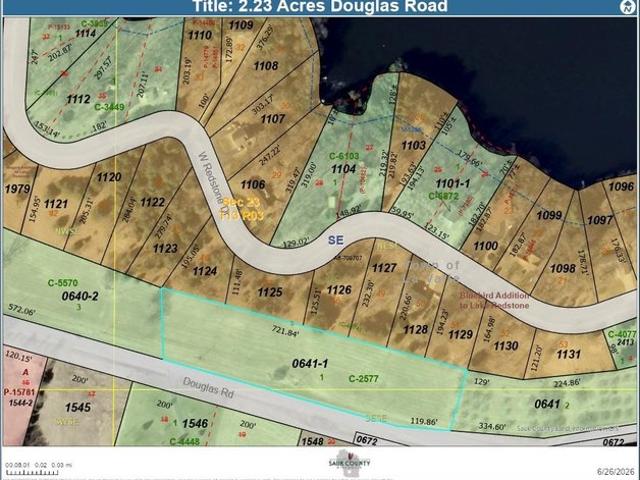The width and height of the screenshot is (640, 480).
Task: Select parcel 1103
Action: click(413, 145)
